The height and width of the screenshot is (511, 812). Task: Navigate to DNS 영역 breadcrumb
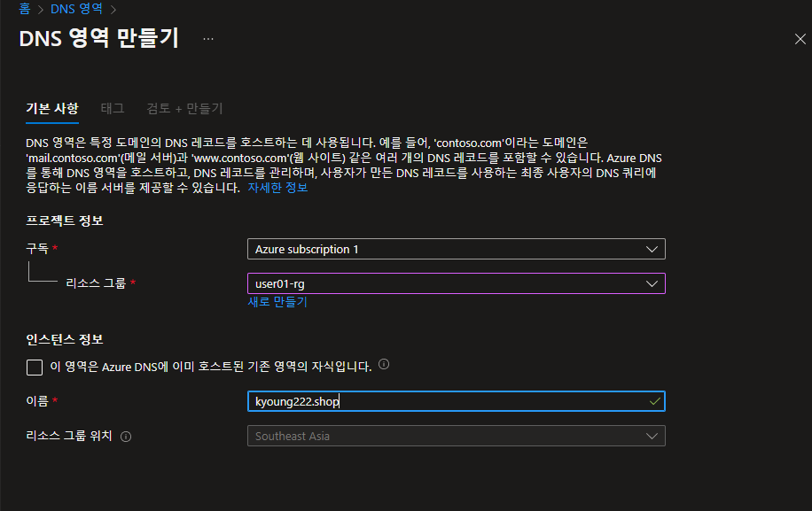pyautogui.click(x=76, y=9)
